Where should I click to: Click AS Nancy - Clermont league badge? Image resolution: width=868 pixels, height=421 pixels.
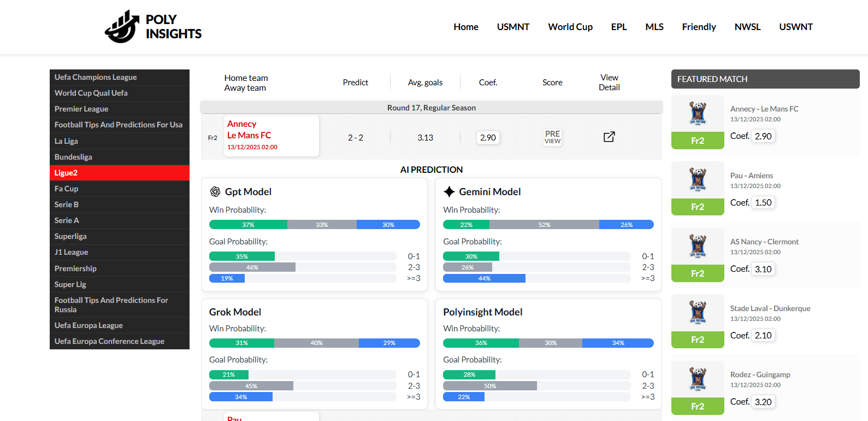click(x=698, y=246)
